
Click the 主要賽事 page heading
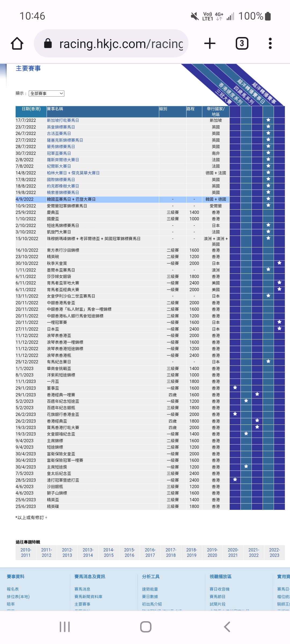pos(28,68)
